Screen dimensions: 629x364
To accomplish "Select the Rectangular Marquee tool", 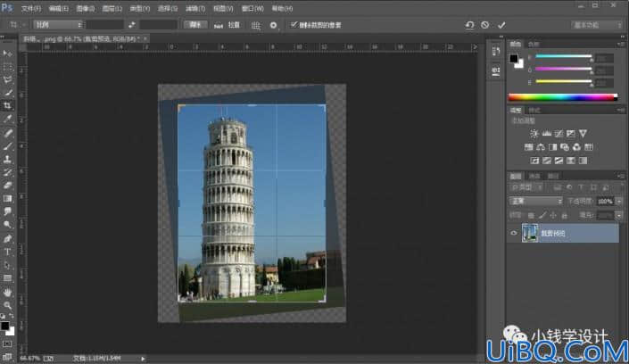I will 7,67.
